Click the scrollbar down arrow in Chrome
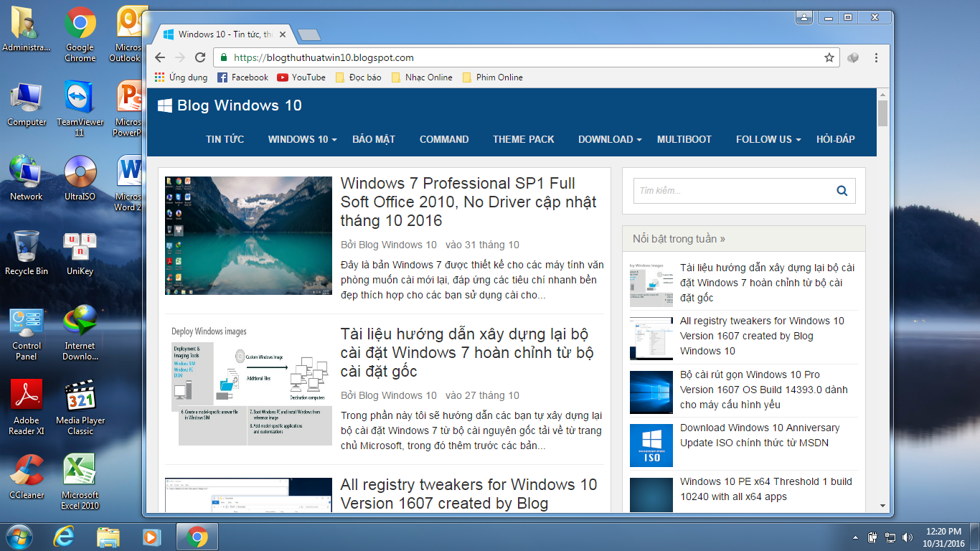 [882, 506]
